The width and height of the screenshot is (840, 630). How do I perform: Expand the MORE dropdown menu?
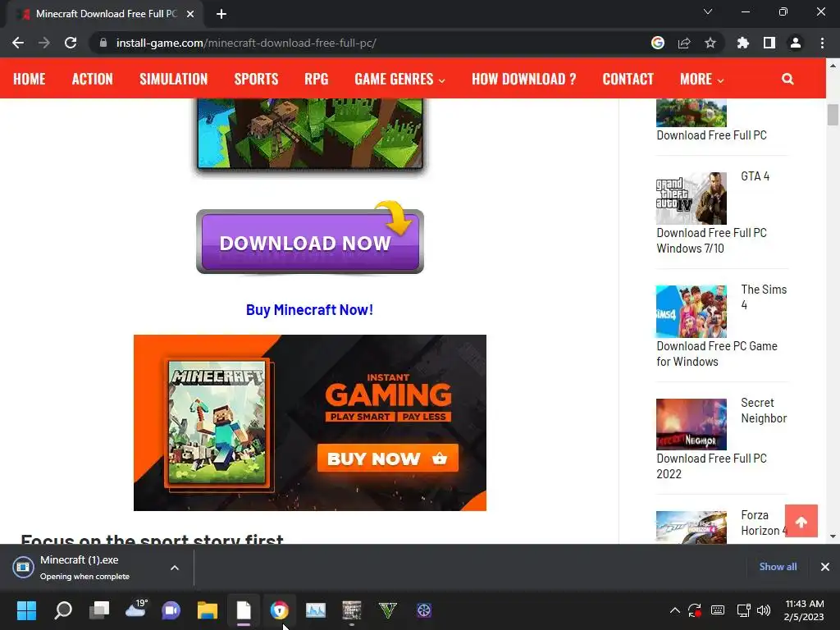pos(702,79)
